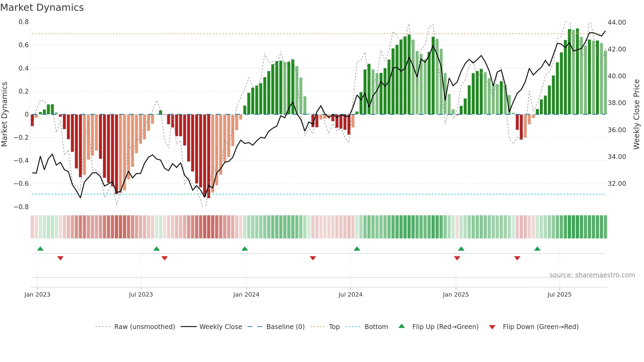This screenshot has width=644, height=362.
Task: Click the Jul 2024 date label
Action: pyautogui.click(x=350, y=295)
